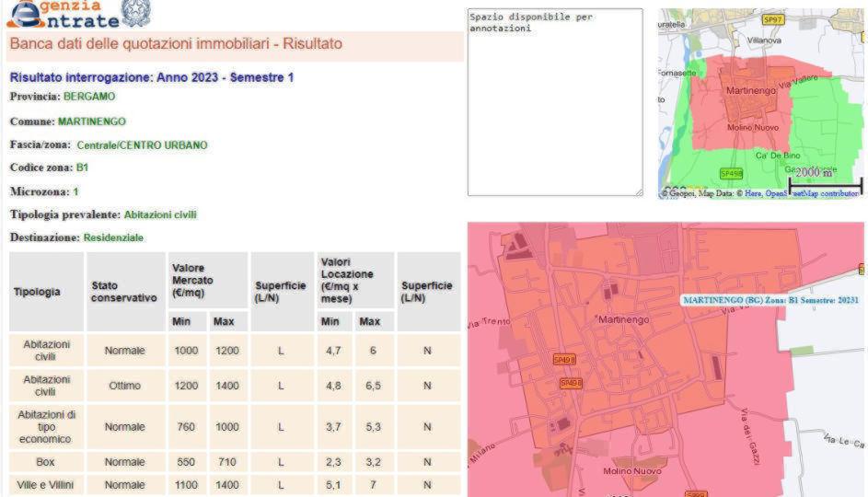Click the zone value 'Centrale/CENTRO URBANO'
The height and width of the screenshot is (497, 868).
143,145
